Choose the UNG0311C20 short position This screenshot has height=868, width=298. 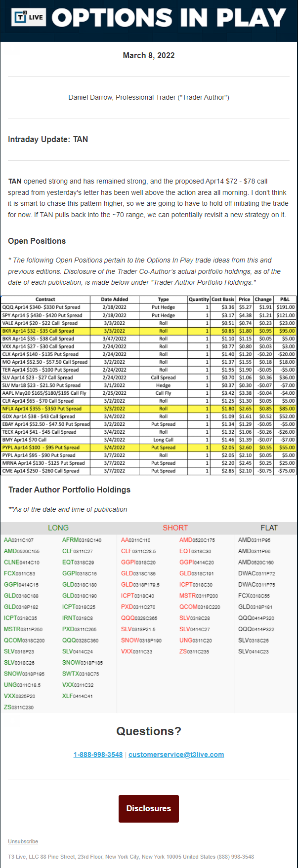pos(196,640)
